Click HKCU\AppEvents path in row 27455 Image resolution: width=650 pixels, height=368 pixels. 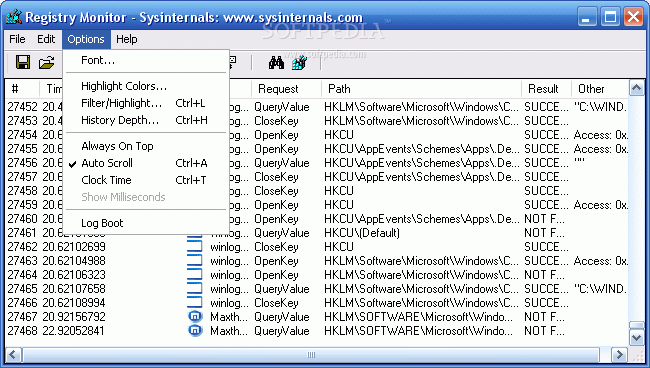(422, 149)
